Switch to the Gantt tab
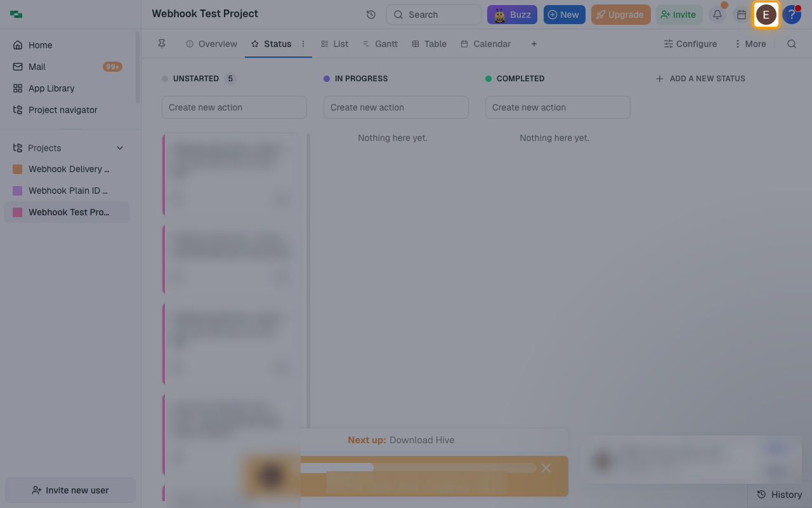 (380, 44)
